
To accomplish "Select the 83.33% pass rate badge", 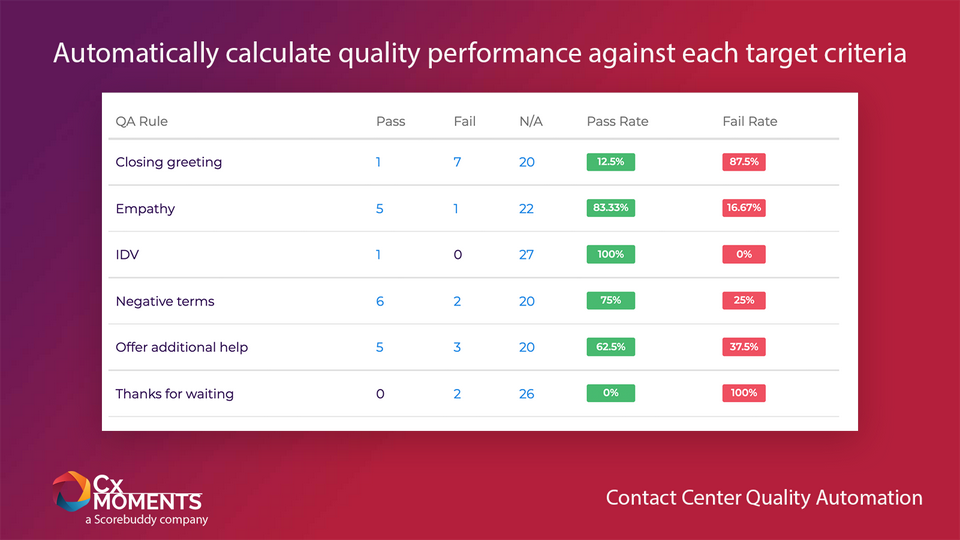I will pyautogui.click(x=610, y=208).
